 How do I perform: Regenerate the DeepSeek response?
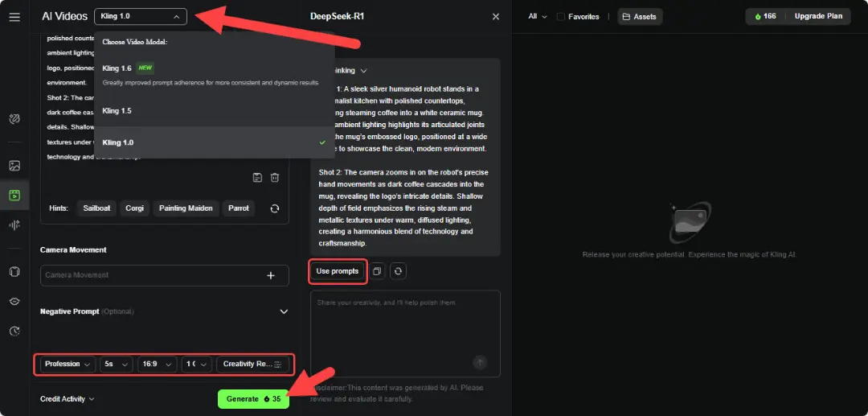coord(398,271)
